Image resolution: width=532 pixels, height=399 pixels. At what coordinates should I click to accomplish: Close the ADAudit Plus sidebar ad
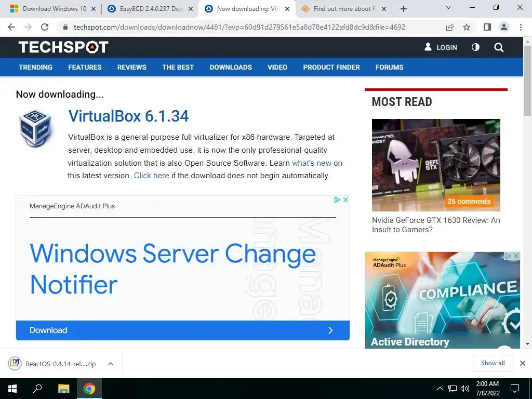(516, 256)
